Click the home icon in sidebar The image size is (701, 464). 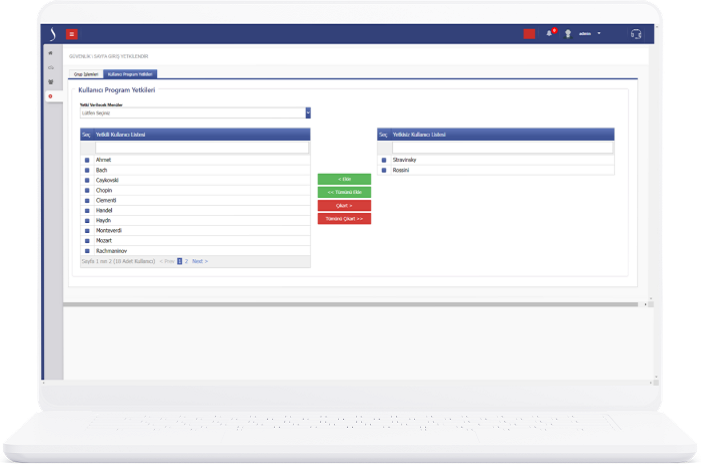51,53
